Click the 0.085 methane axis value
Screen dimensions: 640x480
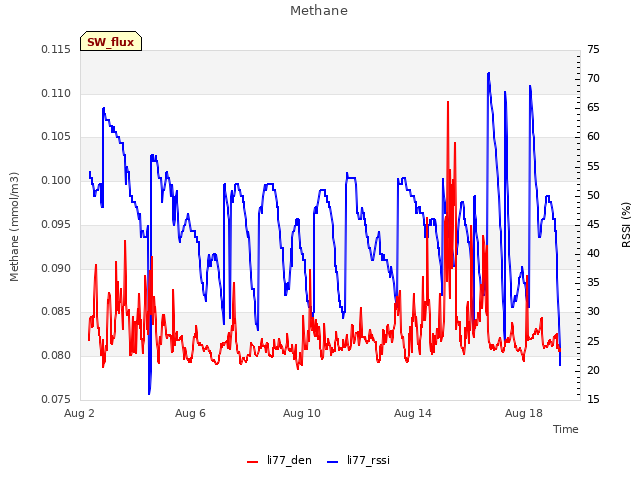tap(56, 311)
